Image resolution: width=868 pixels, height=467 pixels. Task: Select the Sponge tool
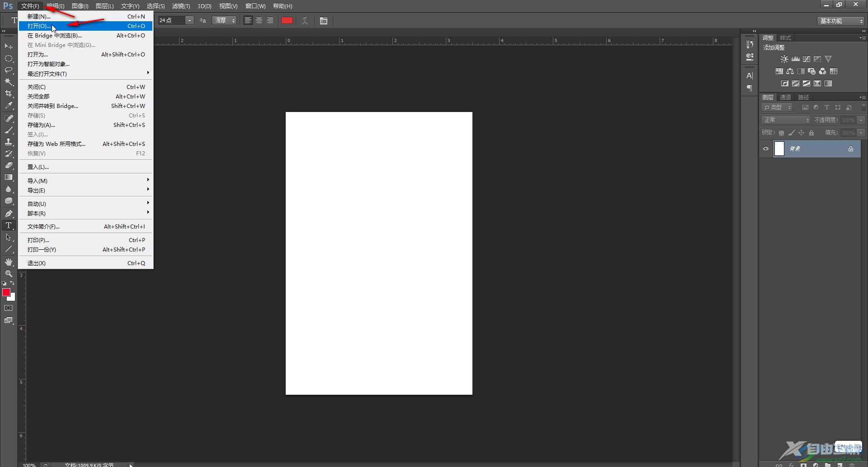[9, 201]
